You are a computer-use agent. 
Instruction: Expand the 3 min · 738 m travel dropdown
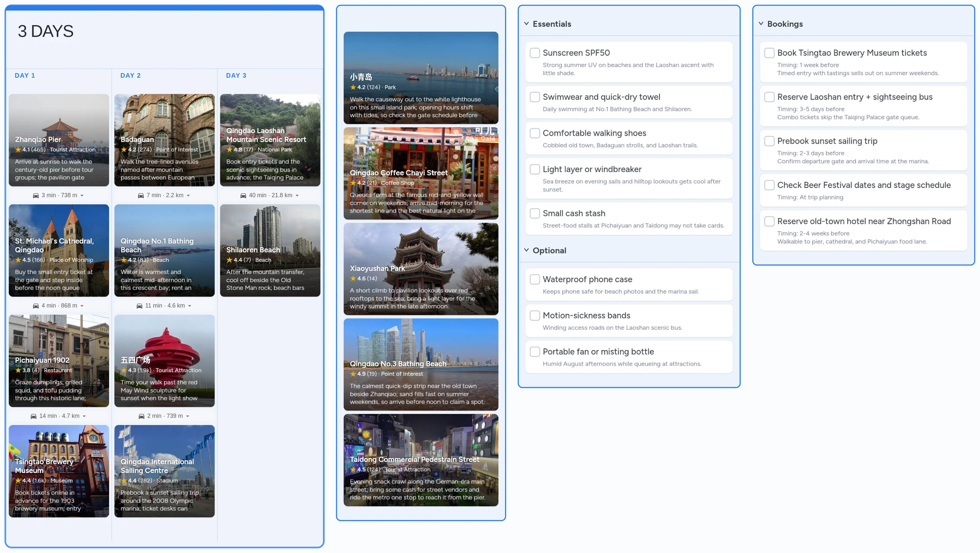82,195
